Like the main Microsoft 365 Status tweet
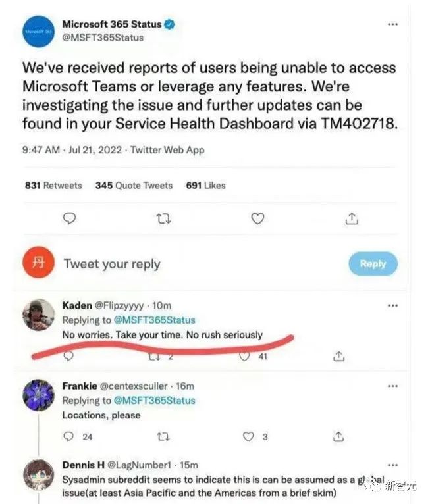 coord(258,218)
